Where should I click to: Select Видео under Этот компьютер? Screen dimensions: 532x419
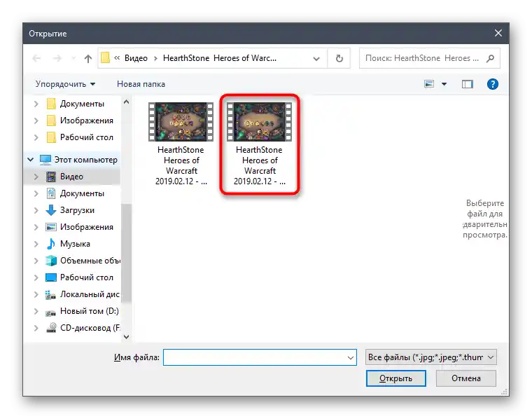click(71, 177)
